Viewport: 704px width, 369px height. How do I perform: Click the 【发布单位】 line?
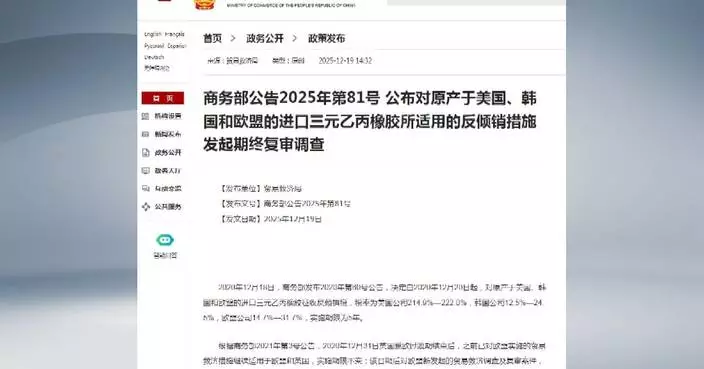(261, 189)
